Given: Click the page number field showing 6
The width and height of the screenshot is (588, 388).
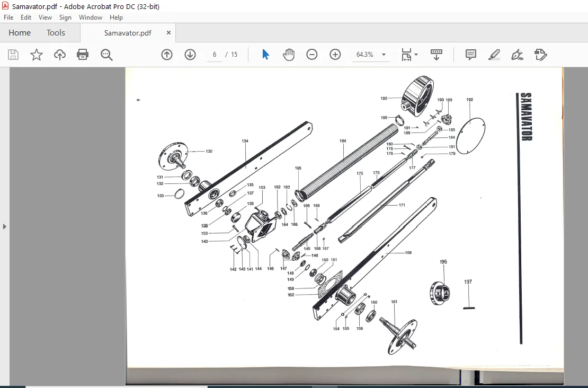Looking at the screenshot, I should (x=215, y=55).
